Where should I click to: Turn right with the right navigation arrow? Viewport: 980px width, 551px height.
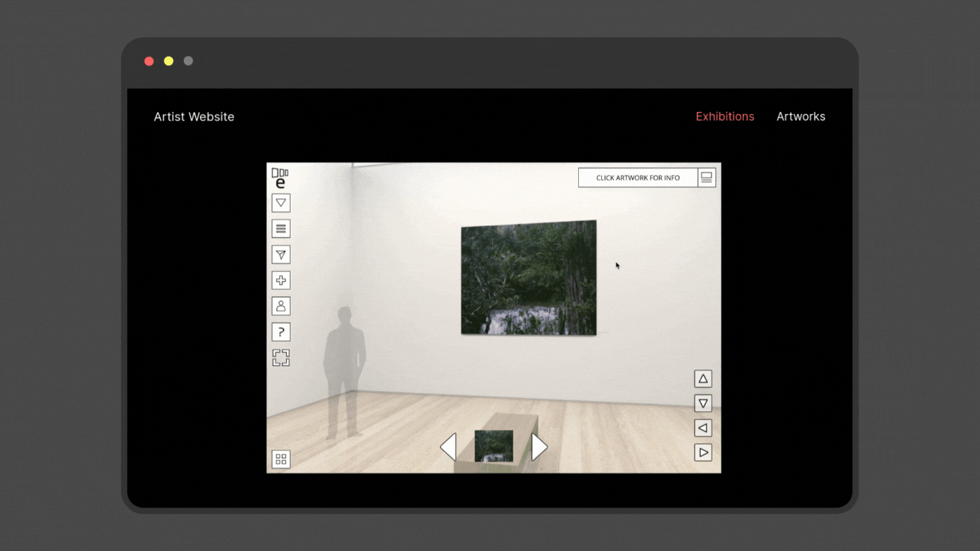coord(703,453)
